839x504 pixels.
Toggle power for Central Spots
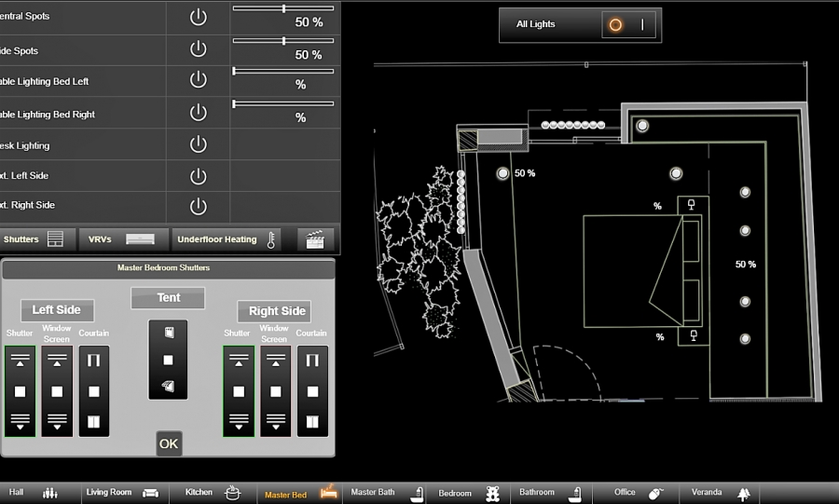coord(198,17)
